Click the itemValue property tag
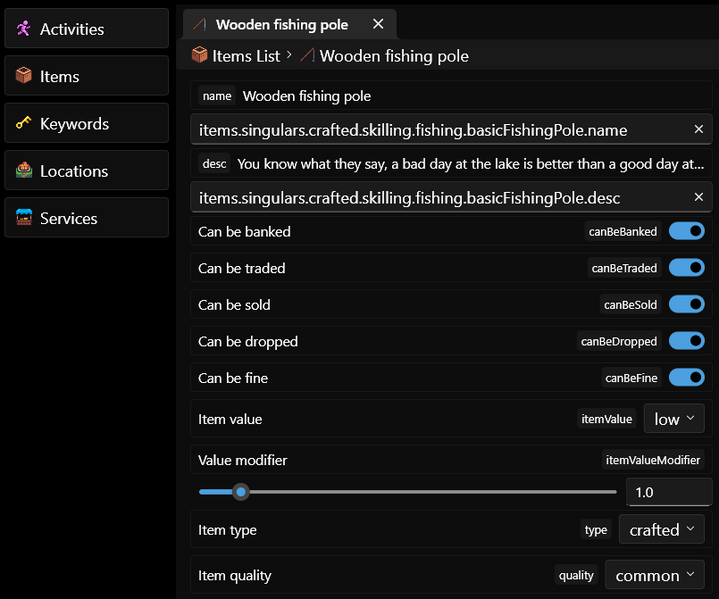 click(x=607, y=418)
